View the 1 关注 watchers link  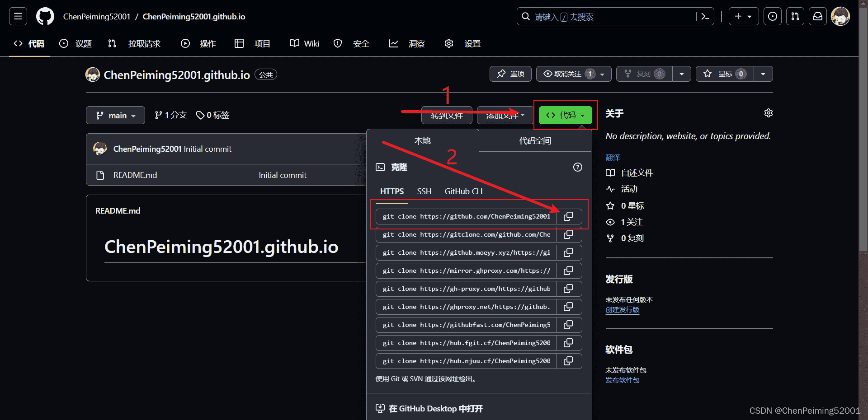624,222
